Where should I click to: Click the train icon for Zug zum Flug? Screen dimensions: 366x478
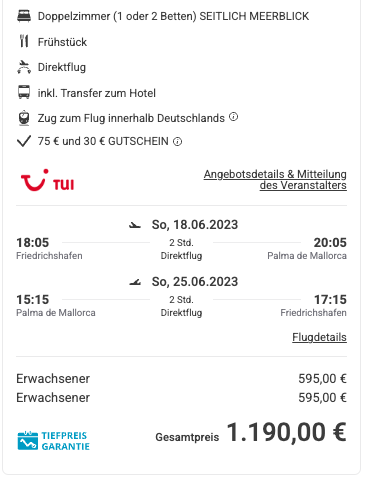pyautogui.click(x=24, y=118)
